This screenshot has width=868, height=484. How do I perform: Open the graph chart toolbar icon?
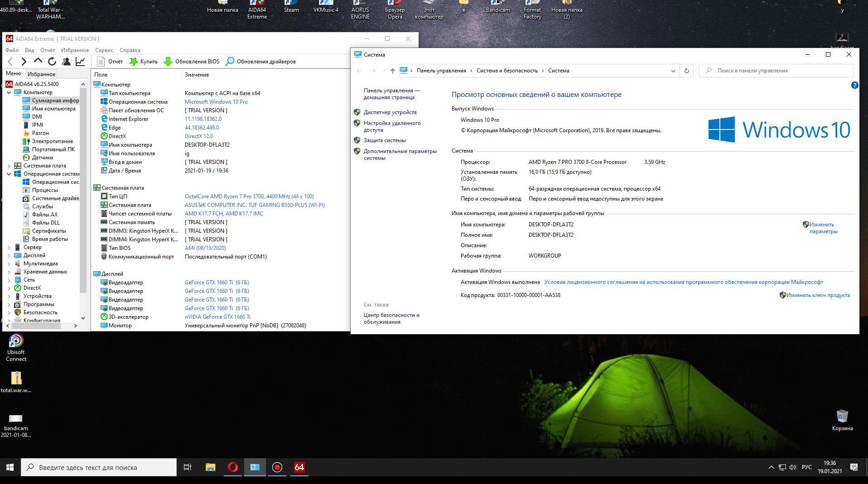click(x=80, y=62)
